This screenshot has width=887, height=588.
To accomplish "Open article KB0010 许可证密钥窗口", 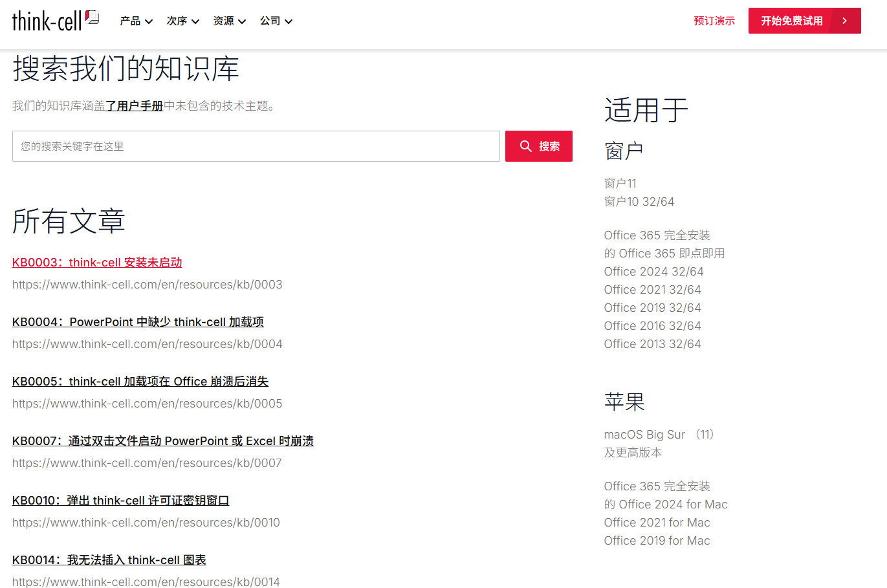I will tap(121, 500).
